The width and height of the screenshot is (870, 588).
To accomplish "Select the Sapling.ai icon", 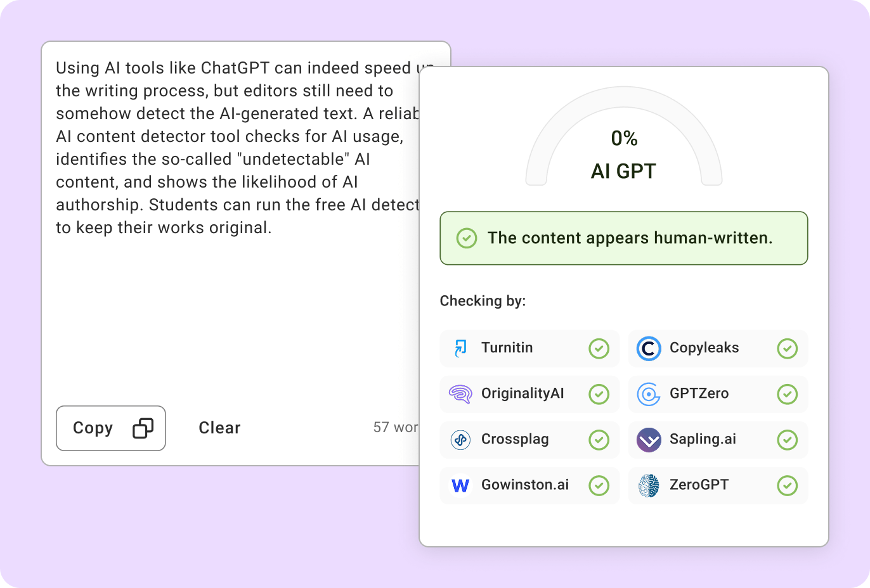I will (x=649, y=439).
